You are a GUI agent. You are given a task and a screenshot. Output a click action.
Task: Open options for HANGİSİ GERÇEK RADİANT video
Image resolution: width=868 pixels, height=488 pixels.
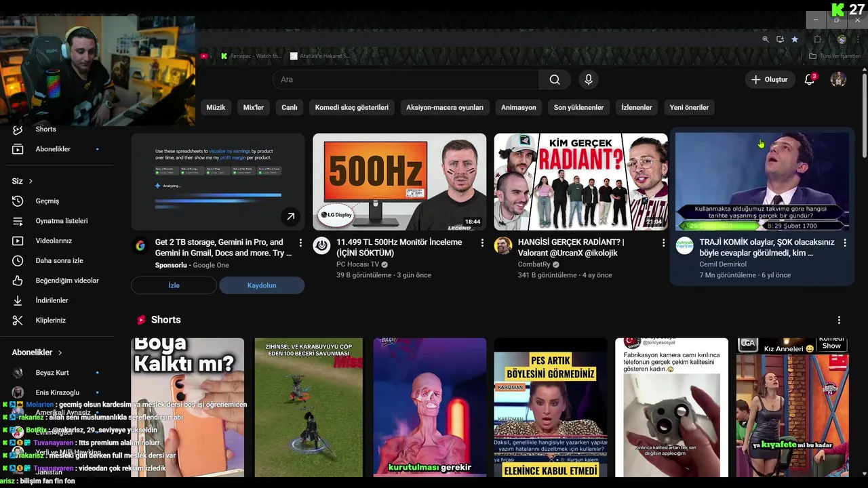pyautogui.click(x=663, y=243)
